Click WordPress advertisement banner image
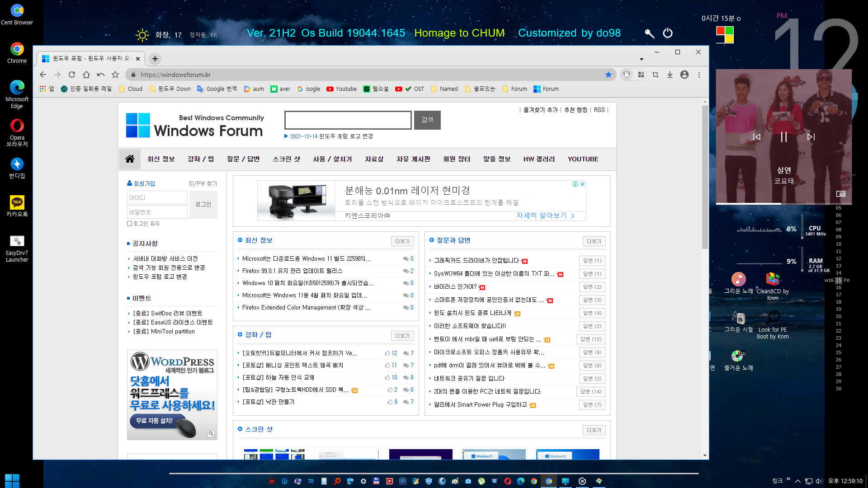The height and width of the screenshot is (488, 868). click(172, 394)
